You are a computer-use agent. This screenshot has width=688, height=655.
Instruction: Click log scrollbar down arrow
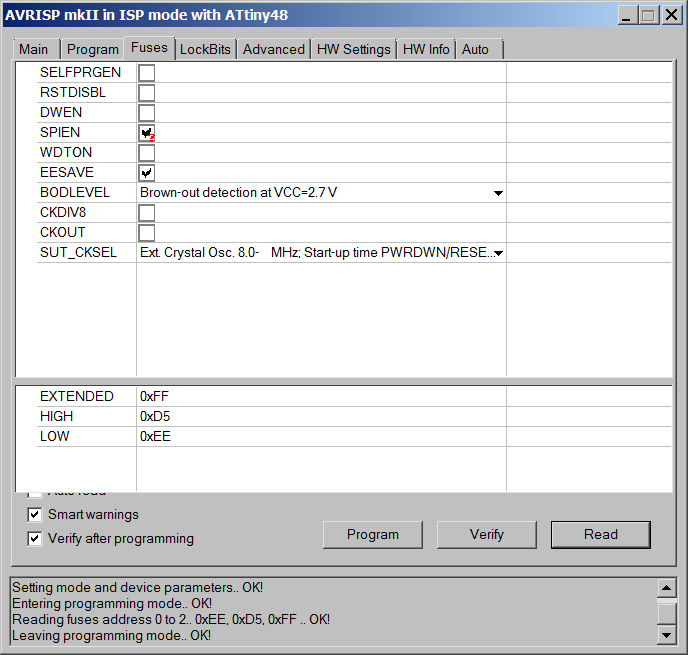666,635
